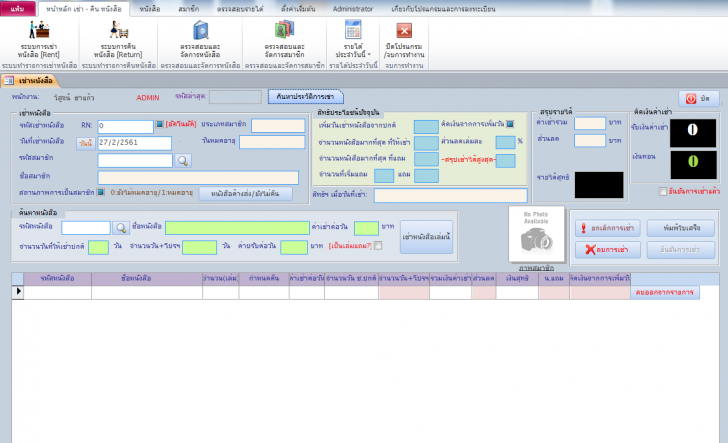Open the ตรวจสอบรายได้ ribbon tab

(240, 9)
